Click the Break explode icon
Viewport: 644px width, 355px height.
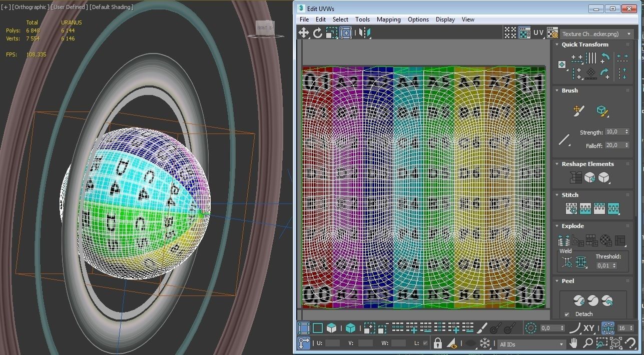coord(564,241)
